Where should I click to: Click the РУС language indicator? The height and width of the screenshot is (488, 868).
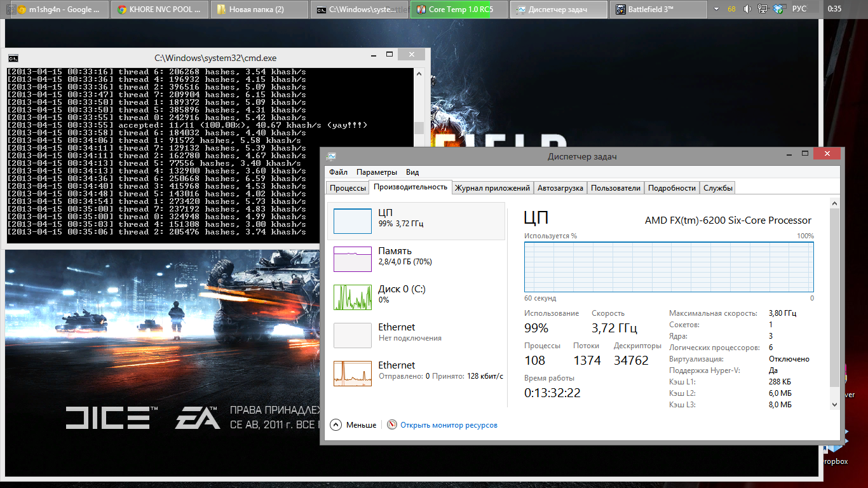pos(799,9)
